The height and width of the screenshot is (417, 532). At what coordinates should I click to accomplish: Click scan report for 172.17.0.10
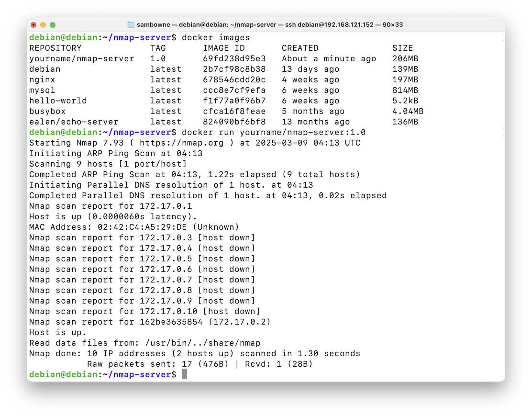(144, 311)
